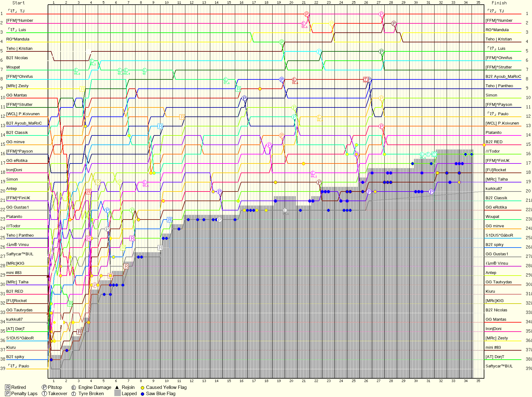Select 'B2₹ Nicolas' in the Start column
Screen dimensions: 532x397
point(17,58)
